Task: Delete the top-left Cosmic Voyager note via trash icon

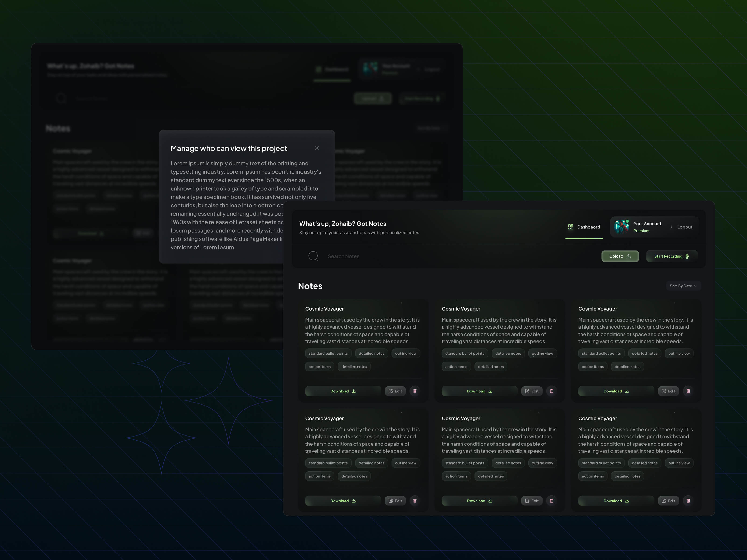Action: (415, 391)
